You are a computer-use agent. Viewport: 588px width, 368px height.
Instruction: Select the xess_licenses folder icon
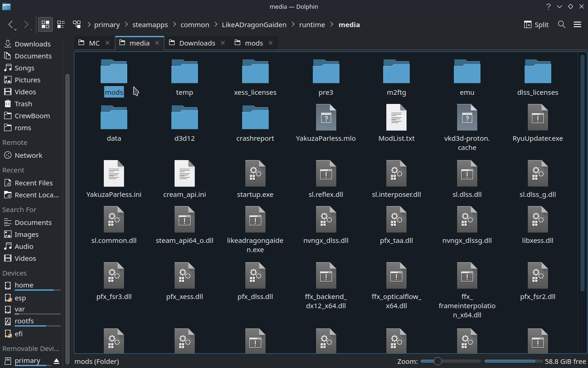pos(255,71)
